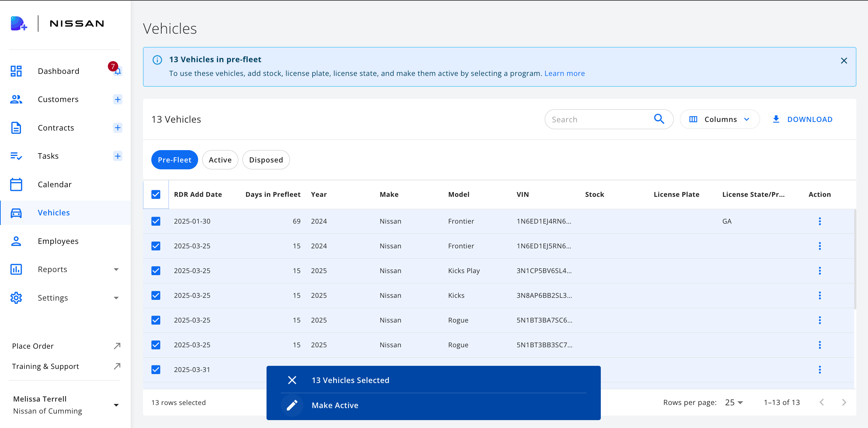
Task: Click the Employees person icon
Action: tap(16, 241)
